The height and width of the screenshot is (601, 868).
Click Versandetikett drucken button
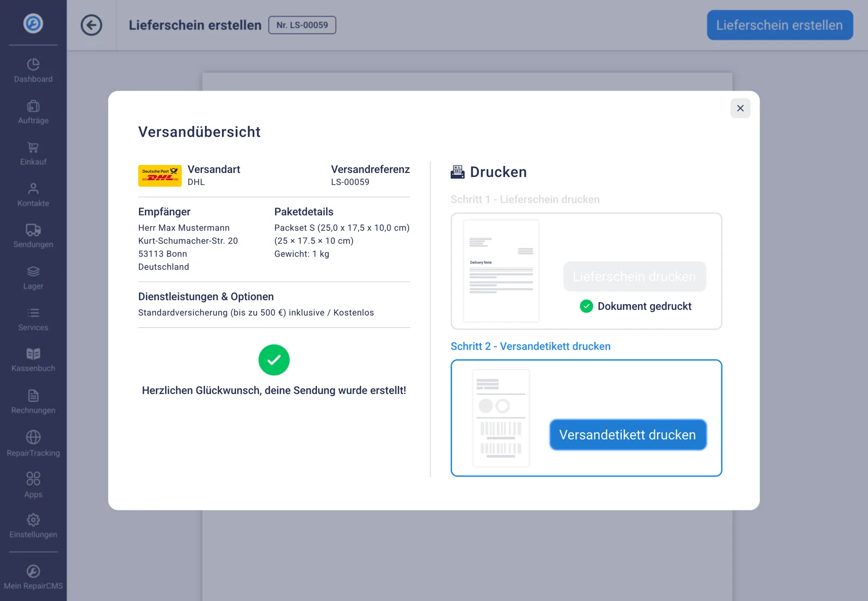tap(628, 435)
